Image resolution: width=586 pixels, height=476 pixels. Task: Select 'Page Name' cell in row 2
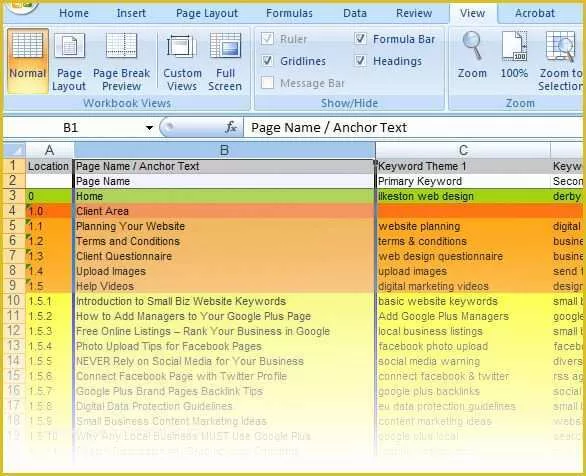coord(224,181)
